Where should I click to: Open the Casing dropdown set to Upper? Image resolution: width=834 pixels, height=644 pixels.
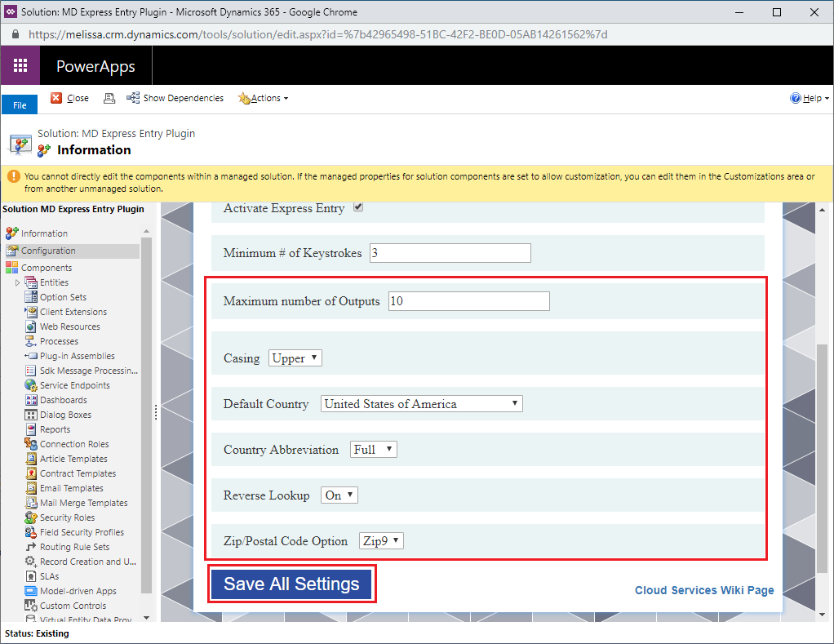(x=295, y=358)
